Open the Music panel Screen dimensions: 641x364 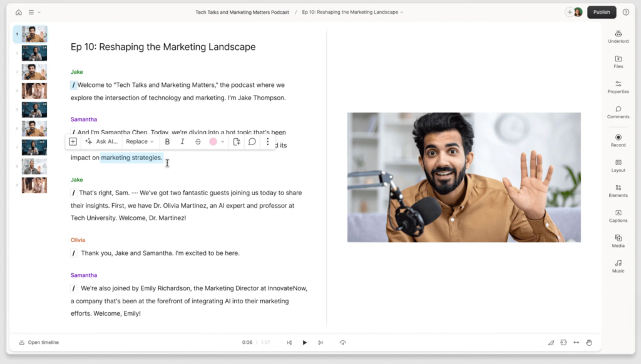click(x=618, y=266)
